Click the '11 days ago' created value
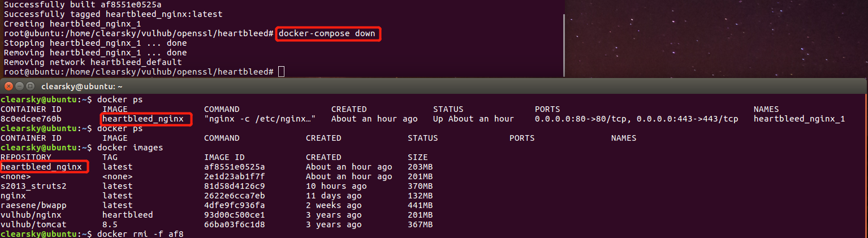 334,196
